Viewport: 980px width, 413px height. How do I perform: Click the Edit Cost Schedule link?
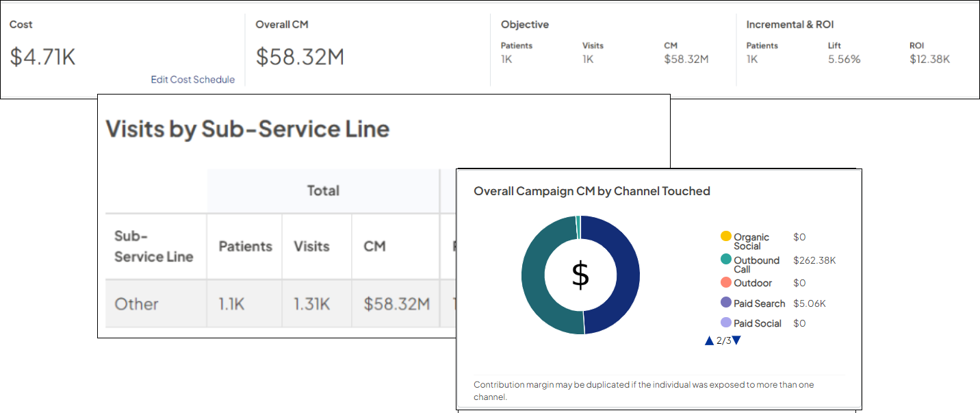[x=192, y=79]
